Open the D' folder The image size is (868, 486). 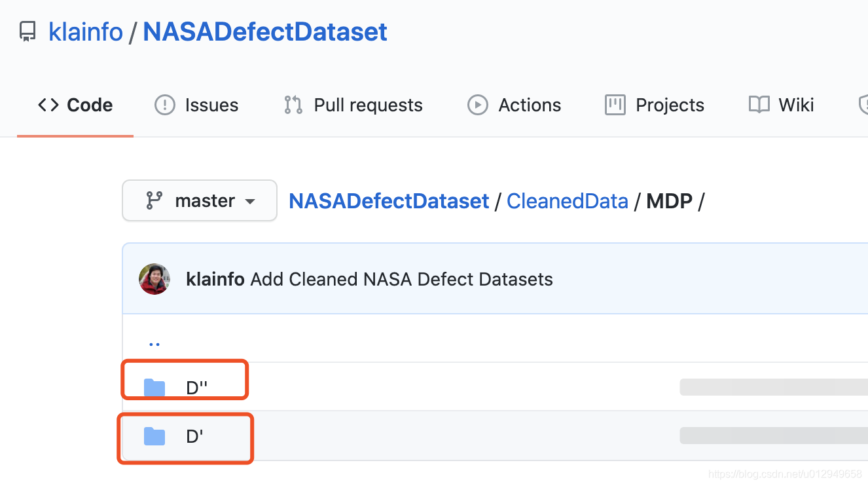click(194, 436)
